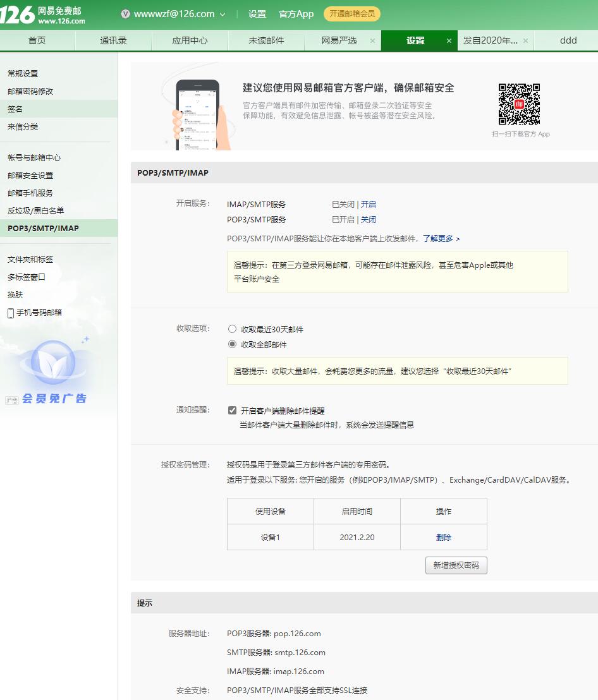Click the 启用时间 column header
This screenshot has width=598, height=700.
click(357, 511)
